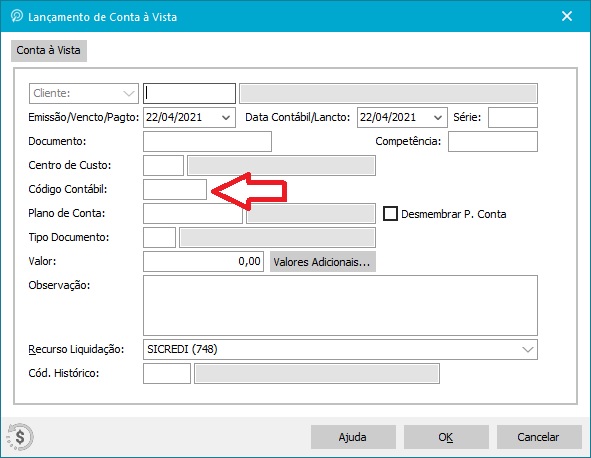
Task: Click the dollar refresh icon at bottom left
Action: tap(20, 437)
